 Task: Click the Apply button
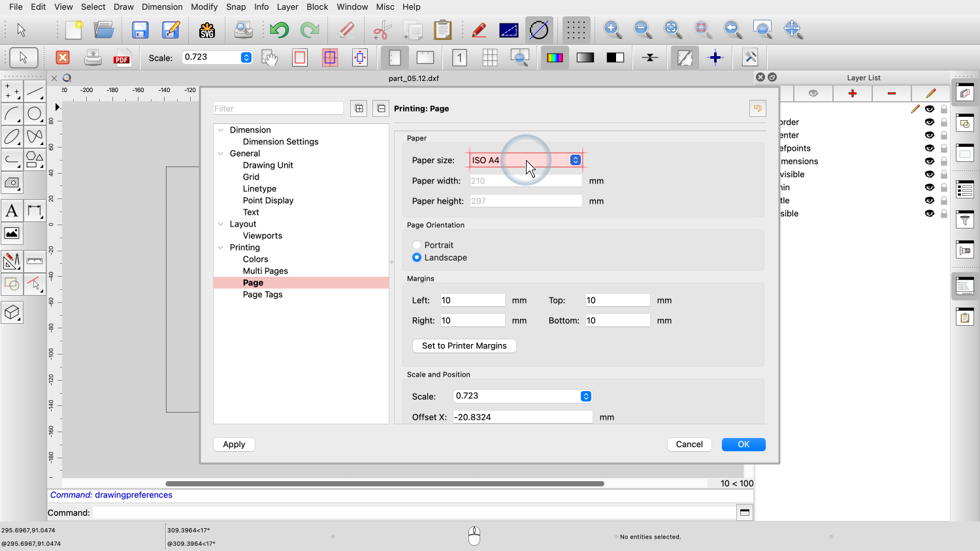(x=234, y=445)
